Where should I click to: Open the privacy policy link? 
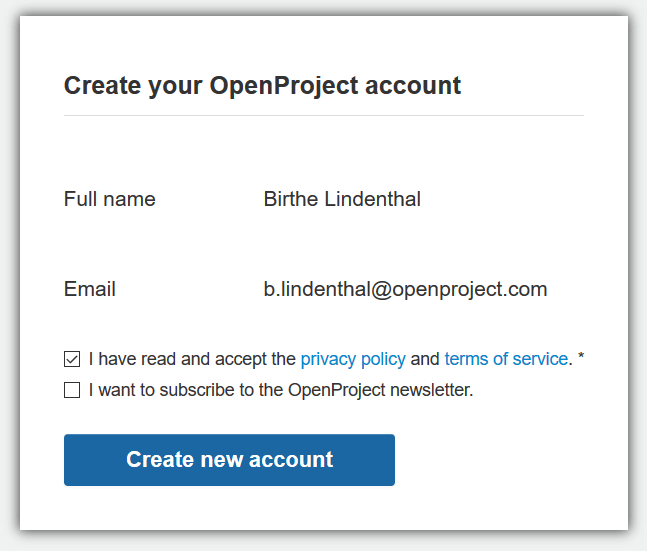tap(353, 359)
